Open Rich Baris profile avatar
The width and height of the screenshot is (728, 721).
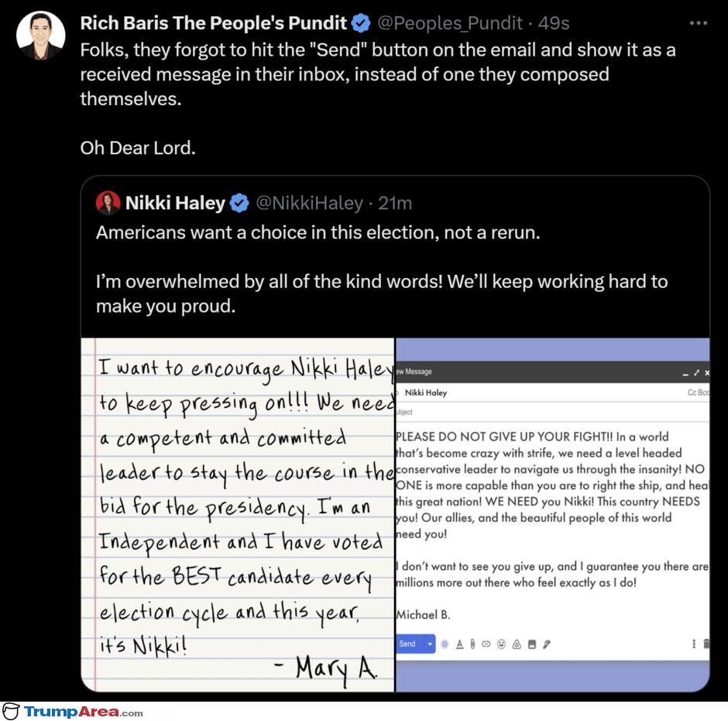pyautogui.click(x=41, y=36)
